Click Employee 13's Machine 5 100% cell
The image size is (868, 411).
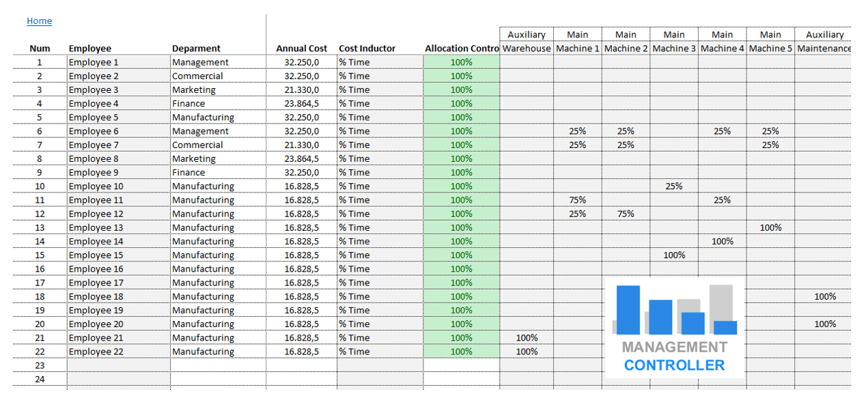click(770, 227)
